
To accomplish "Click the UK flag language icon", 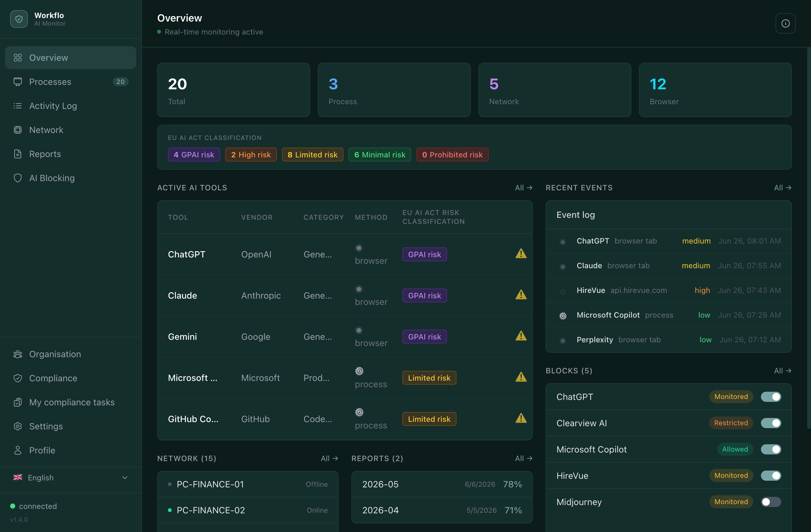I will point(18,478).
